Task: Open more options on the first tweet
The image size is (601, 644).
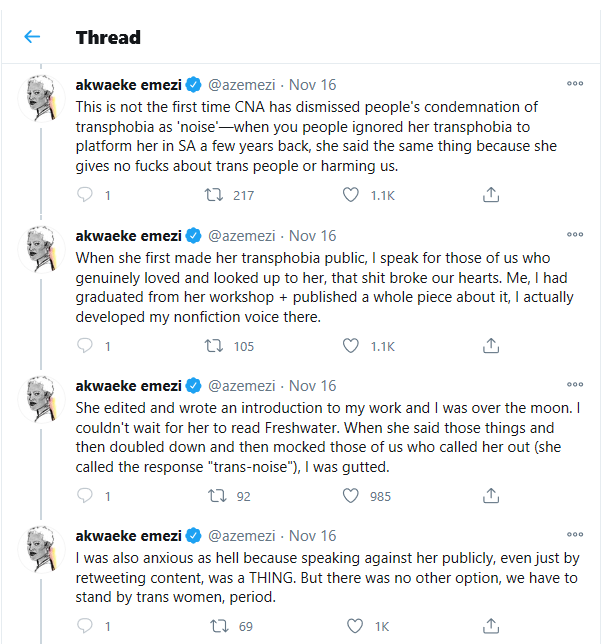Action: tap(575, 83)
